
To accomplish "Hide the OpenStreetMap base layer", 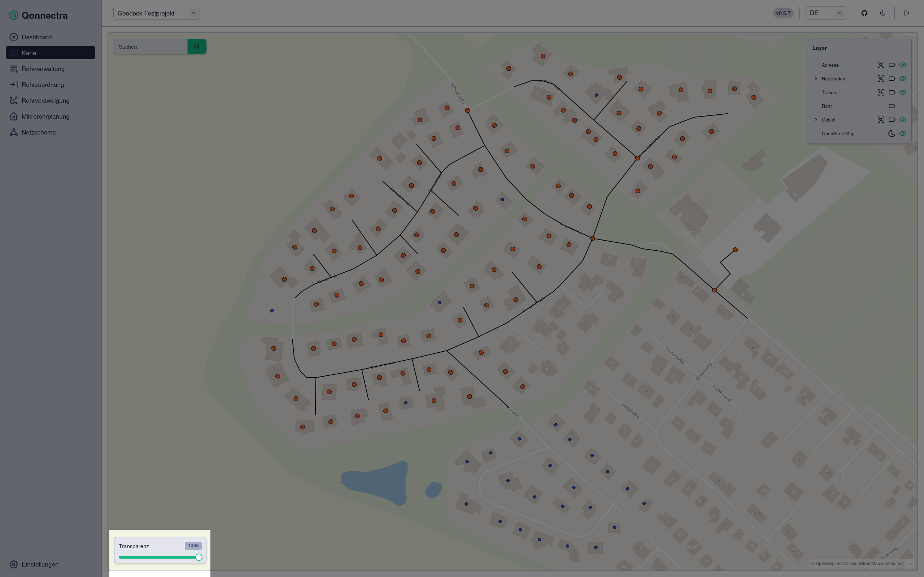I will point(903,133).
